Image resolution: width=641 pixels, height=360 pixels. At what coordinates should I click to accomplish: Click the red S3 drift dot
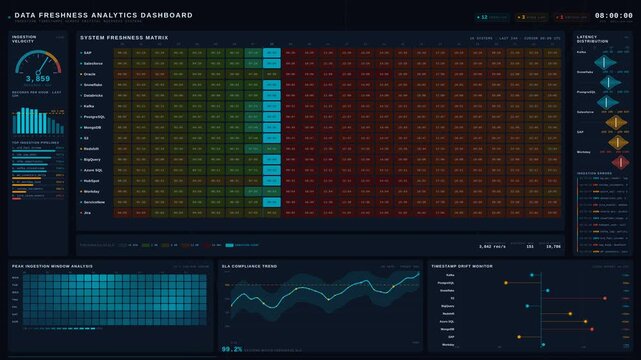[x=605, y=298]
